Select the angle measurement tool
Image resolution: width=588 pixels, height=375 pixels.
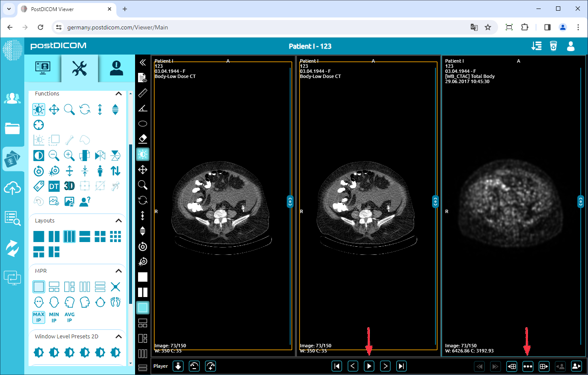coord(143,108)
